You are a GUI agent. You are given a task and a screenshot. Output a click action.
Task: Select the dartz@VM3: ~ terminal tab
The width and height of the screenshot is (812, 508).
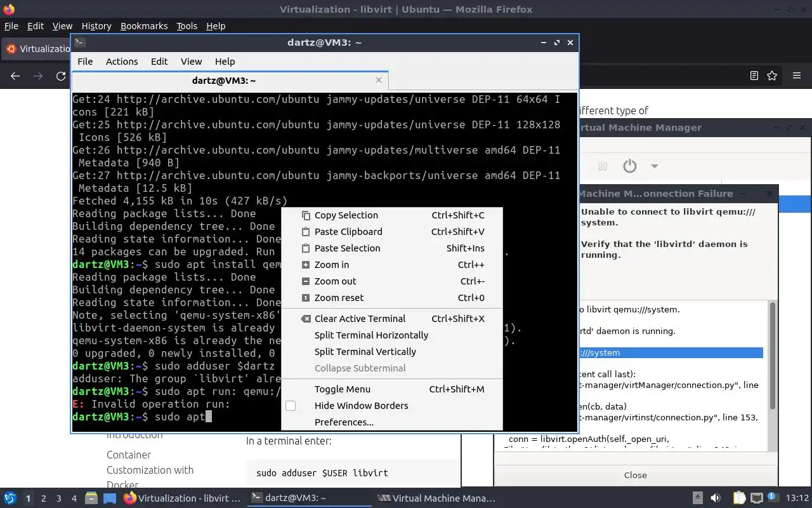pos(230,81)
